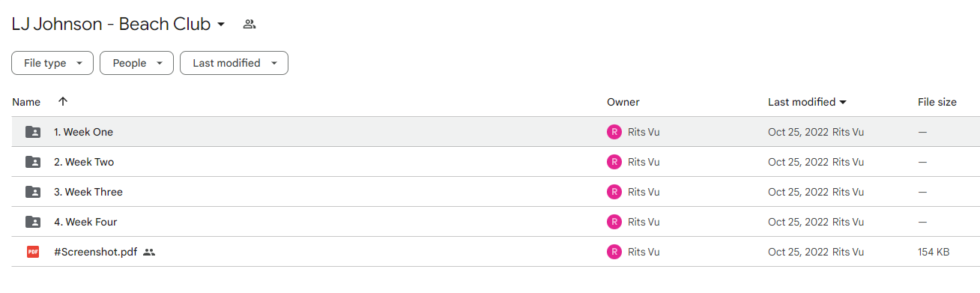
Task: Click the shared icon next to #Screenshot.pdf
Action: [149, 253]
